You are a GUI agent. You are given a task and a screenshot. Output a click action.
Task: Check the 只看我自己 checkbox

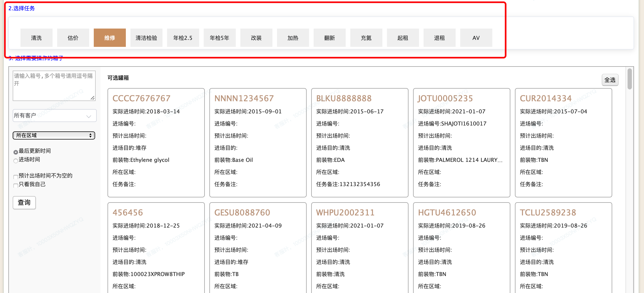point(16,186)
